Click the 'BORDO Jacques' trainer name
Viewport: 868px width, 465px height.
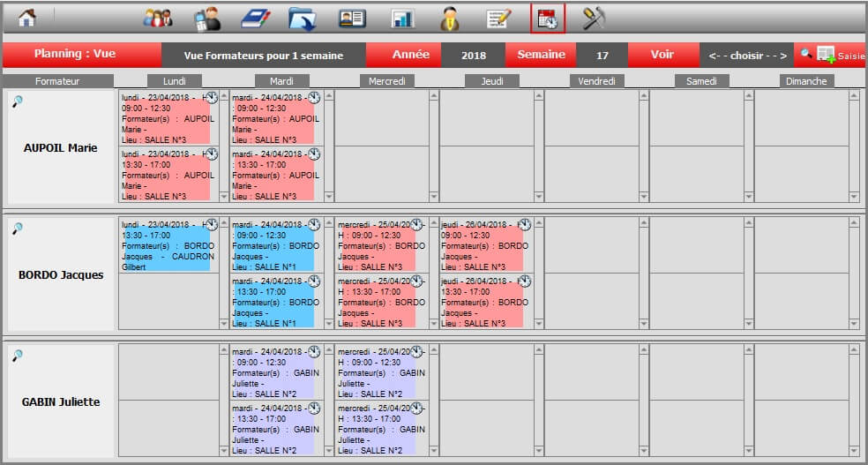60,275
